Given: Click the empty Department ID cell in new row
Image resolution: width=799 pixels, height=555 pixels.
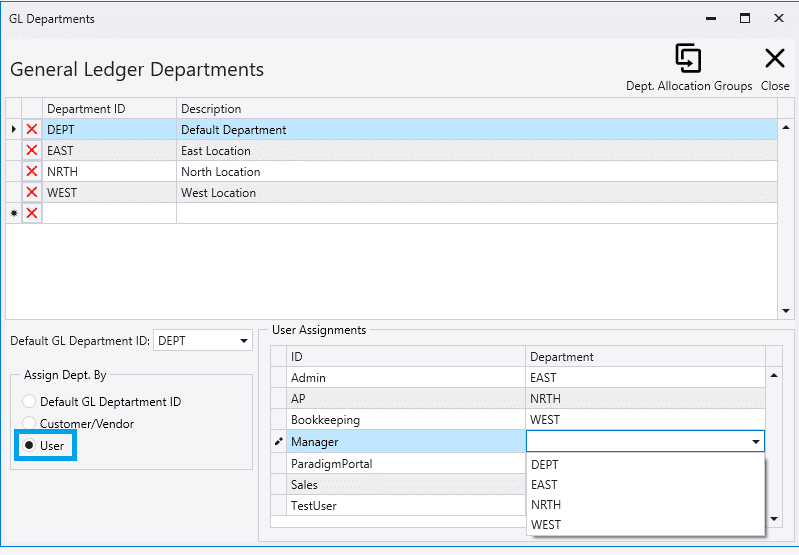Looking at the screenshot, I should pos(109,214).
